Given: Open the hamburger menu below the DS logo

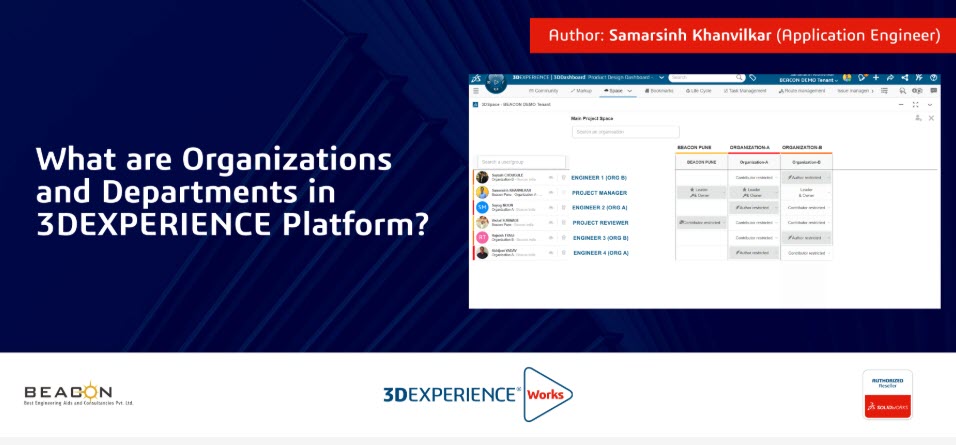Looking at the screenshot, I should coord(476,91).
